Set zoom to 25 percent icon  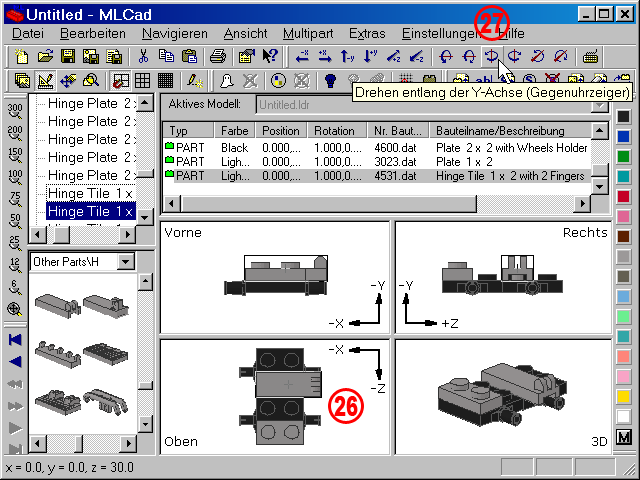[x=15, y=243]
